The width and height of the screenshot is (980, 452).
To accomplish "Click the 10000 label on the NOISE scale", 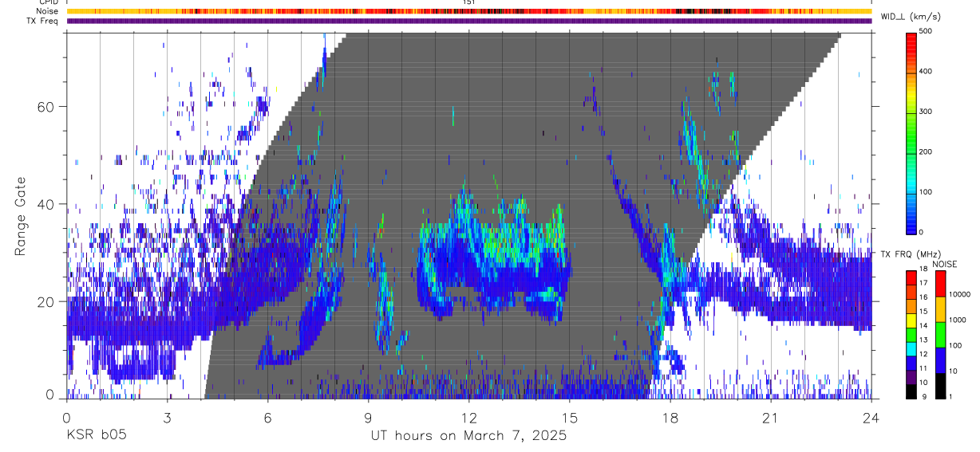I will (959, 295).
